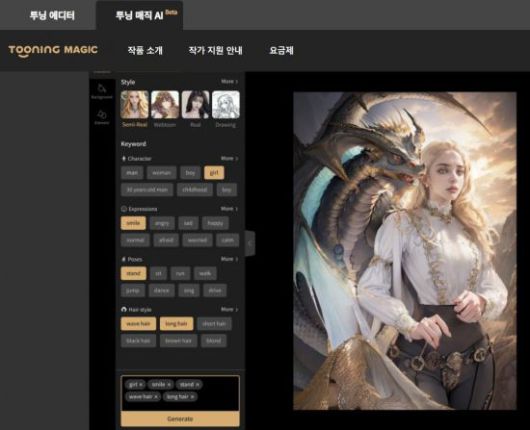Click the Generate button
Image resolution: width=530 pixels, height=430 pixels.
pos(180,419)
